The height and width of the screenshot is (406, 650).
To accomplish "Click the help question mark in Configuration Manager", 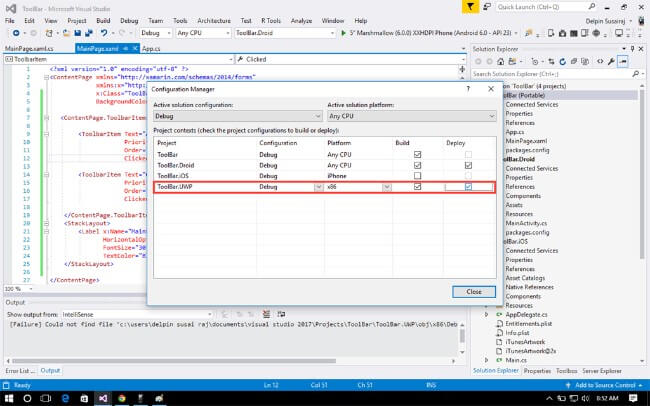I will click(468, 89).
